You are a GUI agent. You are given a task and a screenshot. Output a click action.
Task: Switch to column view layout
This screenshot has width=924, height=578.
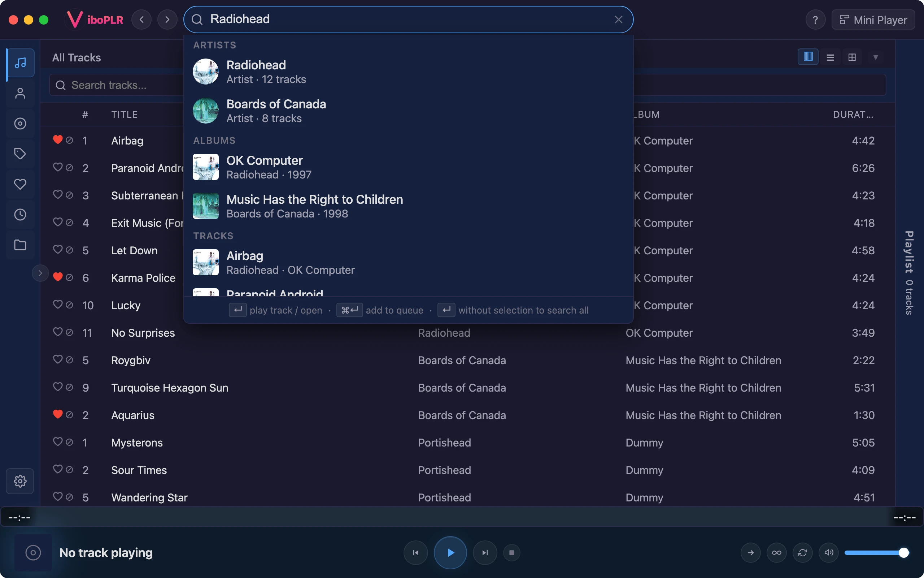coord(808,57)
